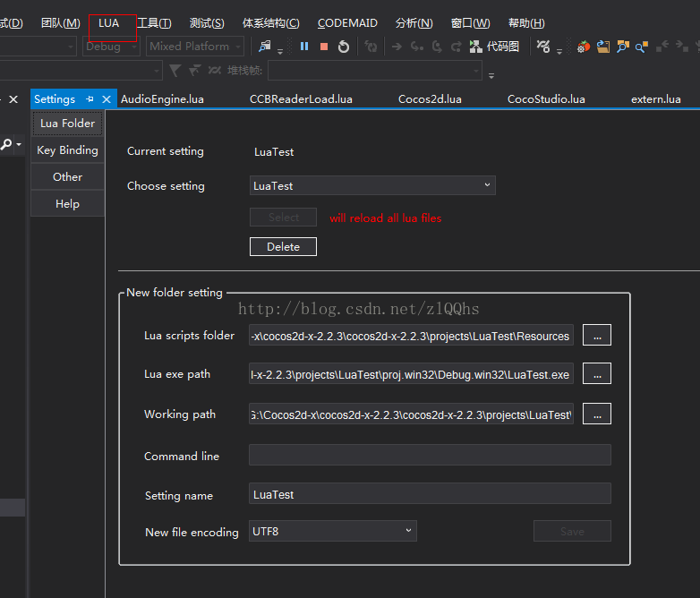The image size is (700, 598).
Task: Open the 帮助(H) menu
Action: [x=526, y=23]
